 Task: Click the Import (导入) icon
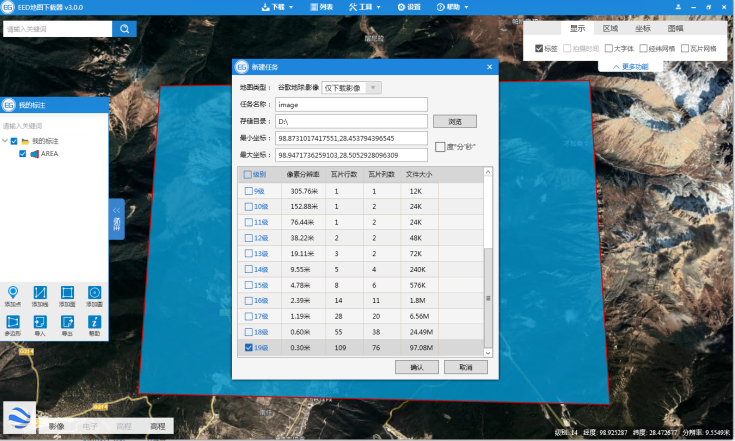(x=40, y=323)
